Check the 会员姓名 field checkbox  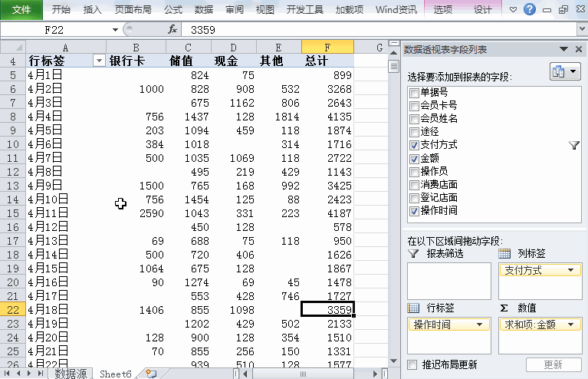tap(414, 119)
